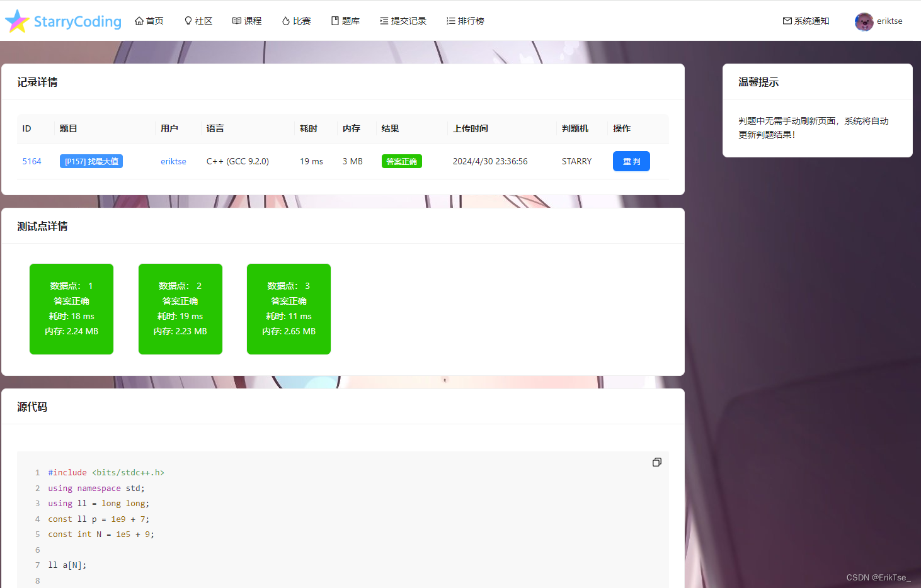Click the 首页 home icon

pyautogui.click(x=138, y=20)
